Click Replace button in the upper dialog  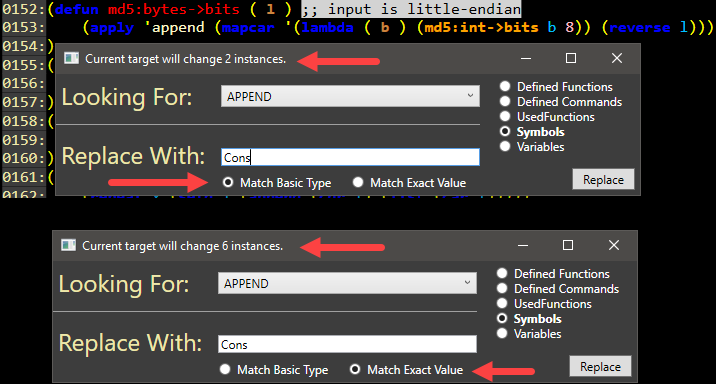pyautogui.click(x=603, y=179)
